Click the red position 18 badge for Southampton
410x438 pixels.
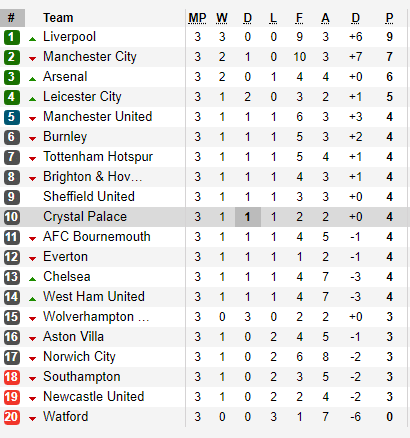[12, 377]
